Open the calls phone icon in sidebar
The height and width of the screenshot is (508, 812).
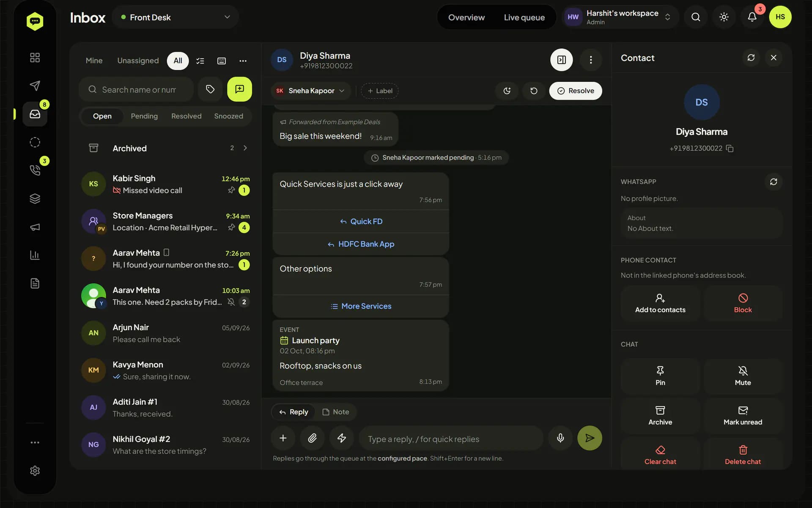tap(35, 170)
